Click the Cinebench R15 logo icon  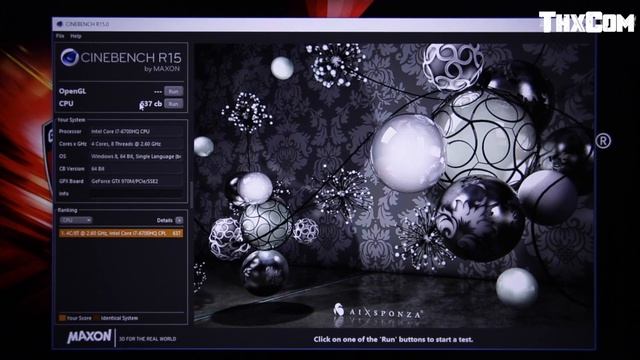tap(69, 57)
